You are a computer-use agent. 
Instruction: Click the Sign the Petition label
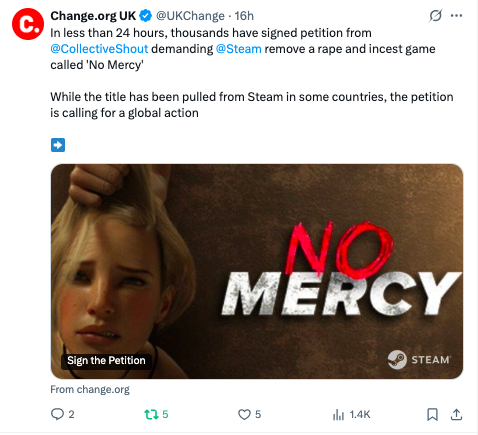106,360
